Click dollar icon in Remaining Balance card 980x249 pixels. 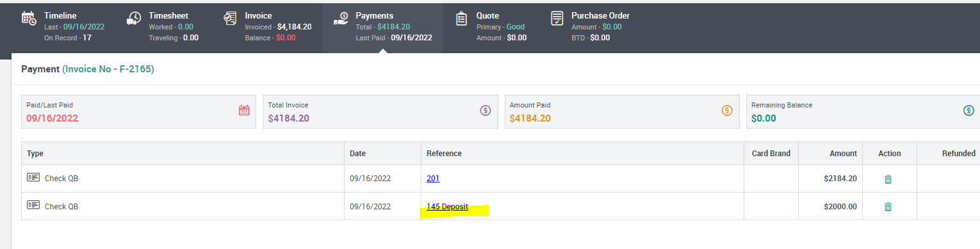[x=969, y=110]
